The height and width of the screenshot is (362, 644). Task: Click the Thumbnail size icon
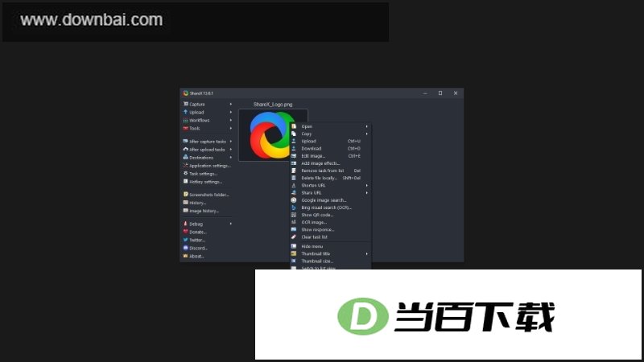click(x=294, y=261)
